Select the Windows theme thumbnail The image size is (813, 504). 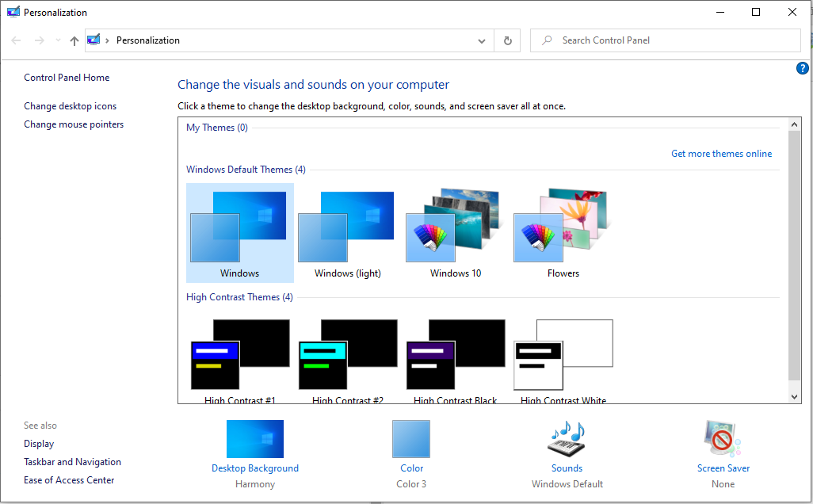239,232
